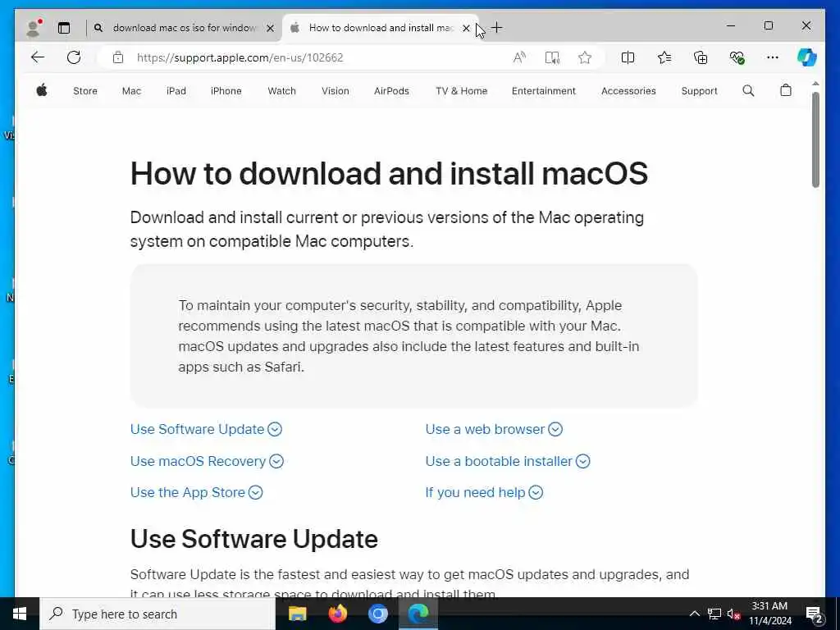Launch Firefox from the taskbar

337,614
